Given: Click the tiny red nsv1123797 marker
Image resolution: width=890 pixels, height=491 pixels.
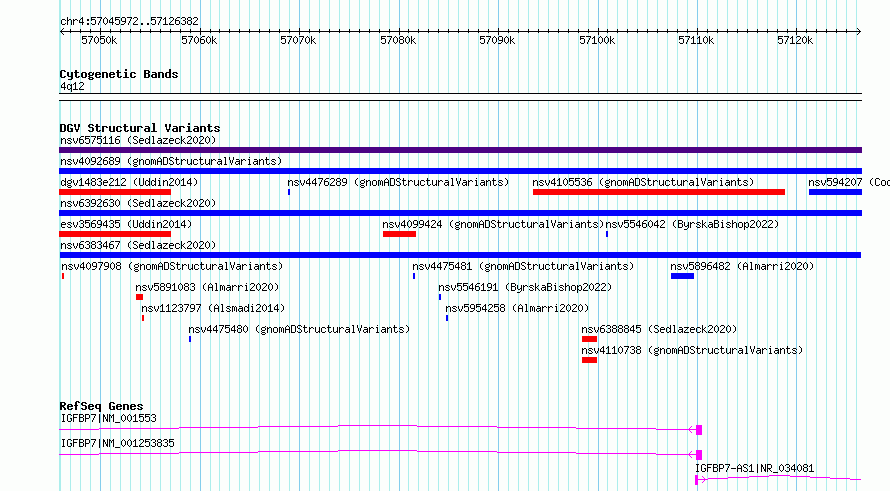Looking at the screenshot, I should pos(143,318).
